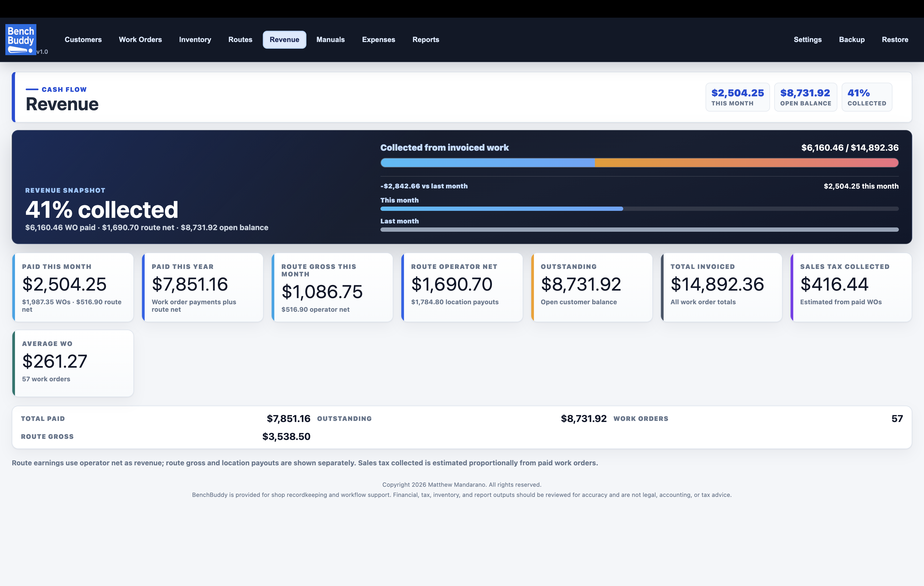Open the Inventory page
This screenshot has height=586, width=924.
(x=195, y=40)
